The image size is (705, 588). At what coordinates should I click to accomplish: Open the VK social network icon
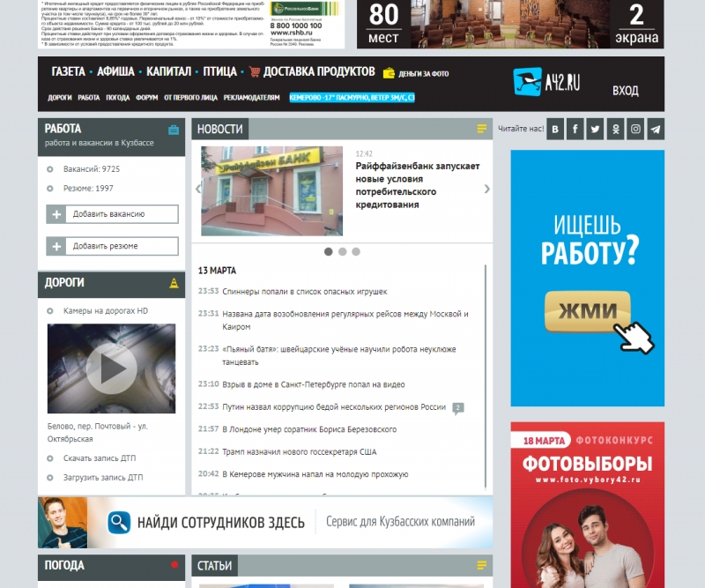tap(555, 130)
